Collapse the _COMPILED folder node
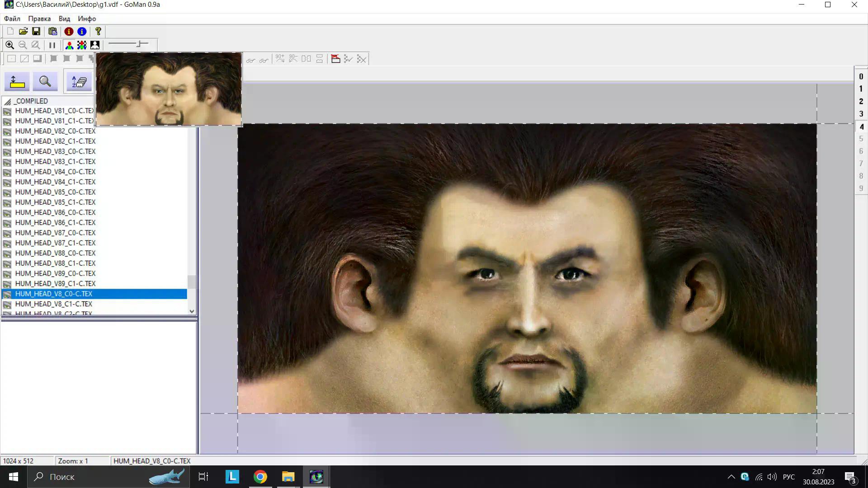 click(x=8, y=101)
